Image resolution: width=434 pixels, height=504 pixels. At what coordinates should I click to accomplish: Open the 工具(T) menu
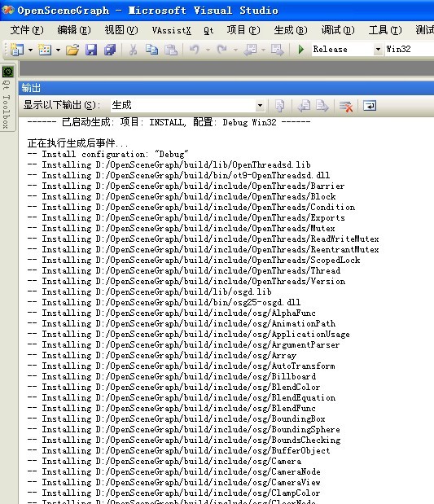coord(385,30)
